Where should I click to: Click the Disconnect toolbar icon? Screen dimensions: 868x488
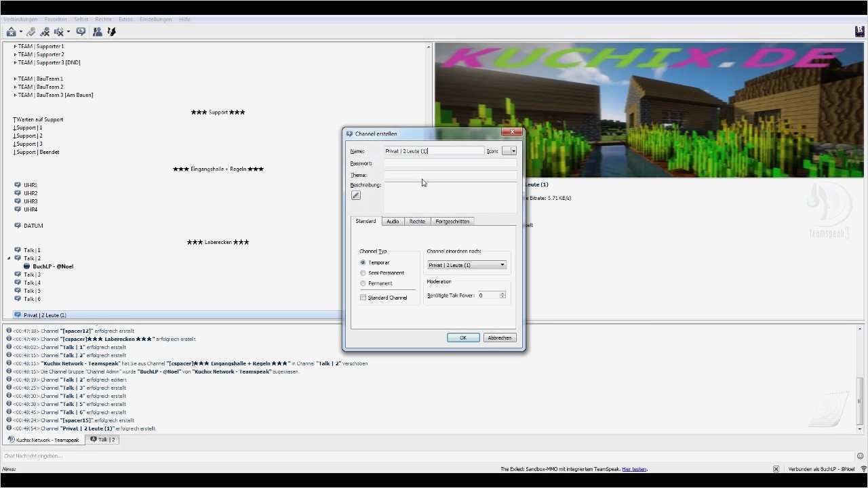[31, 32]
